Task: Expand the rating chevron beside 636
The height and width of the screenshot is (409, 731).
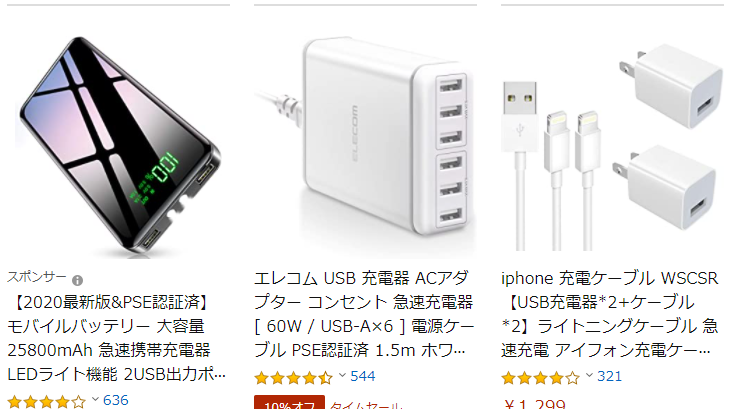Action: tap(96, 399)
